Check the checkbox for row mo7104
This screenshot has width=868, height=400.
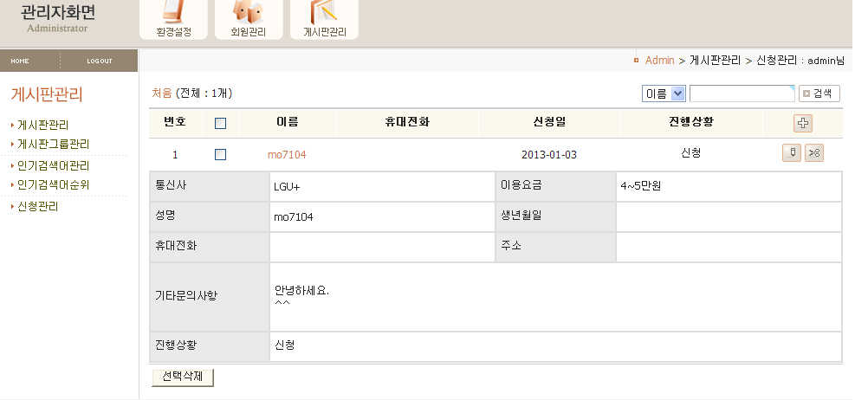click(x=220, y=154)
